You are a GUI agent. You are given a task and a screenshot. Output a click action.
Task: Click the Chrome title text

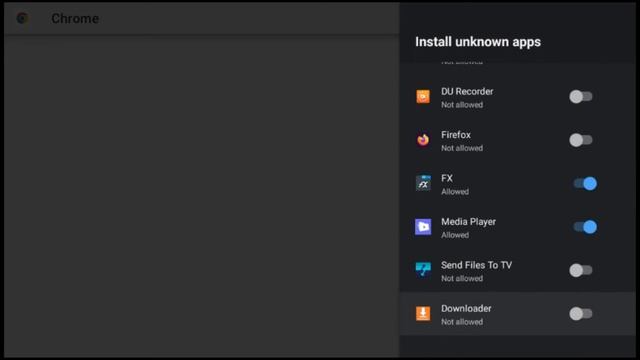tap(75, 18)
